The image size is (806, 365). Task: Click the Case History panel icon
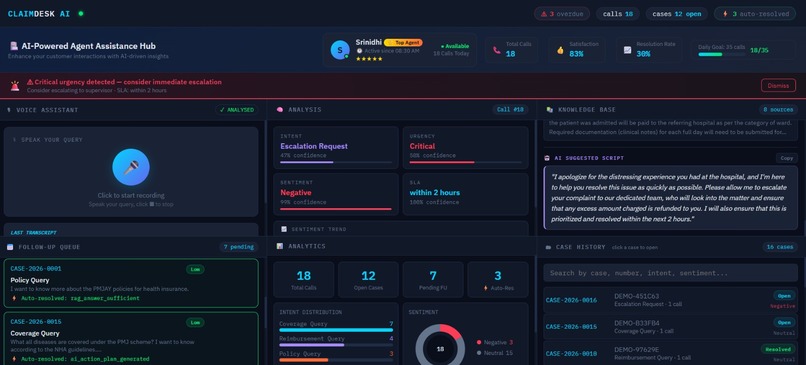pyautogui.click(x=548, y=247)
